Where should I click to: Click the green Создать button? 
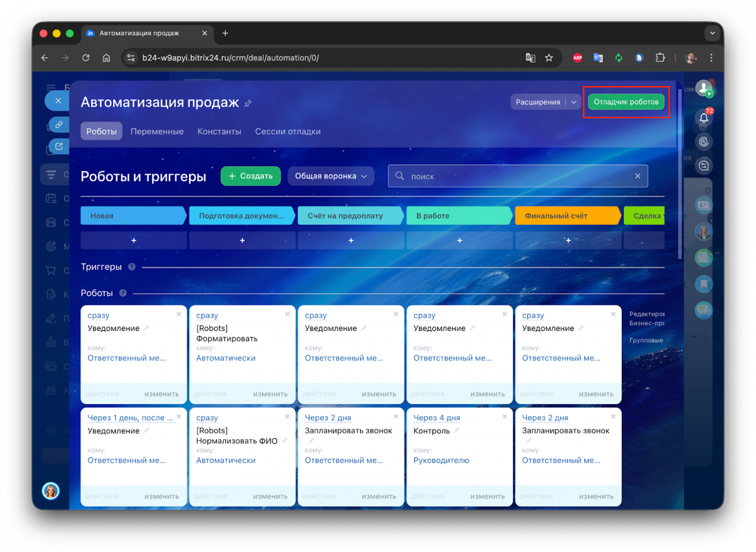(251, 176)
